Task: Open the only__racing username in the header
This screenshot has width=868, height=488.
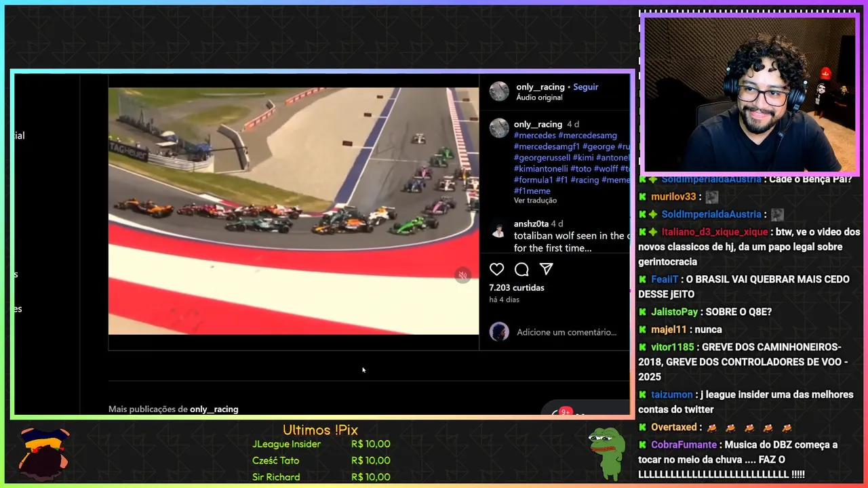Action: coord(540,87)
